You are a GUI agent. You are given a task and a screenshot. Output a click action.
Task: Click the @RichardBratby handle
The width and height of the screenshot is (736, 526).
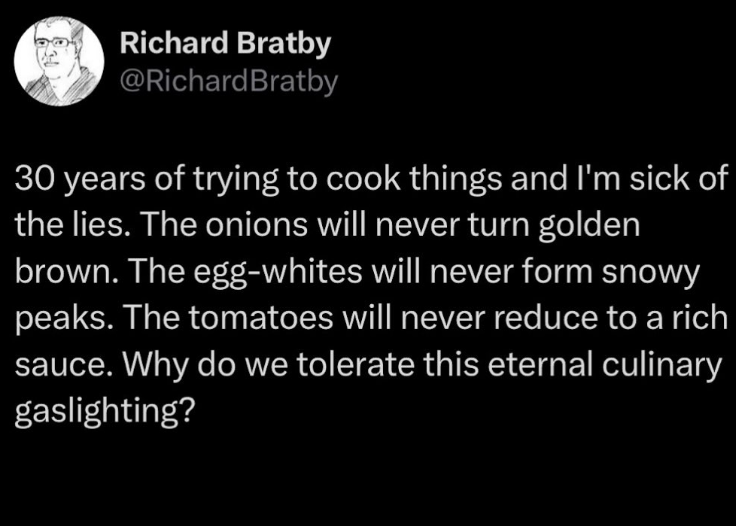tap(228, 81)
